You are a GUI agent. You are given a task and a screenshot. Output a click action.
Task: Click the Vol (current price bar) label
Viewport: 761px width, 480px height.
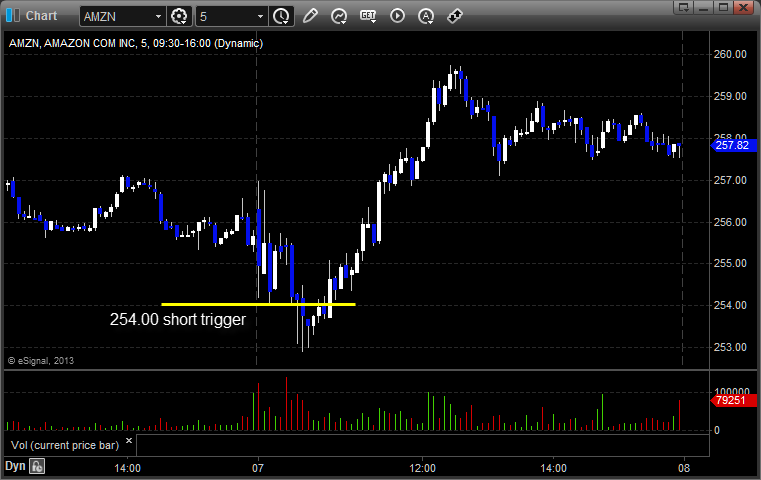[65, 445]
